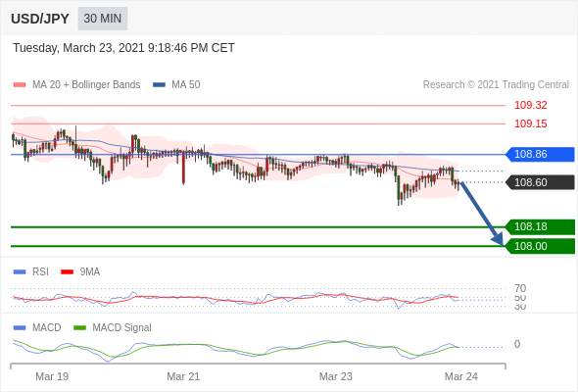
Task: Click the 9MA legend label
Action: pyautogui.click(x=90, y=272)
